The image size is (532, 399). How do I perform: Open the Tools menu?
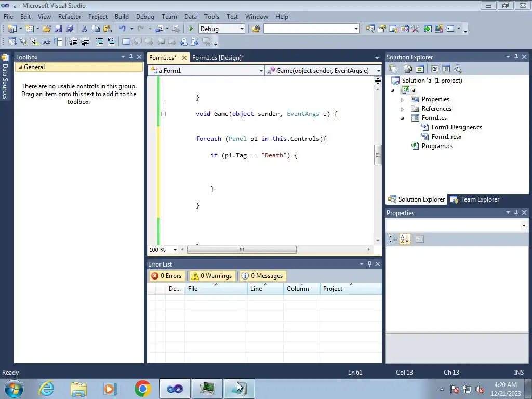(211, 16)
